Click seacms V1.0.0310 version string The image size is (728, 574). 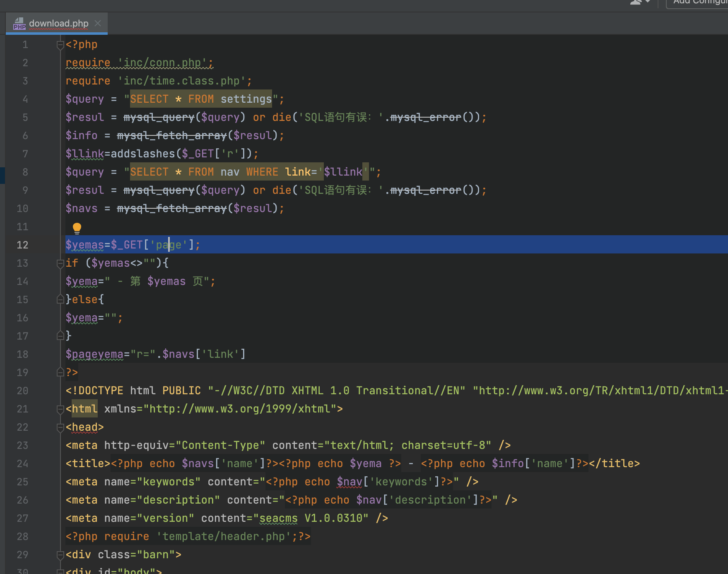311,518
